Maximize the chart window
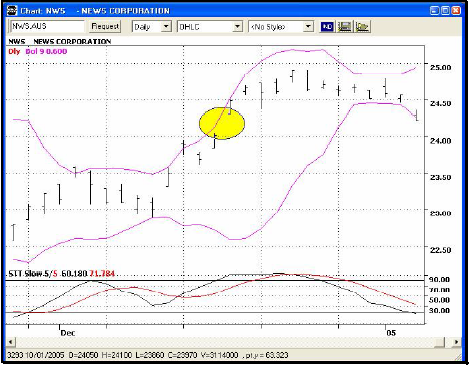Screen dimensions: 469x366 click(x=445, y=11)
